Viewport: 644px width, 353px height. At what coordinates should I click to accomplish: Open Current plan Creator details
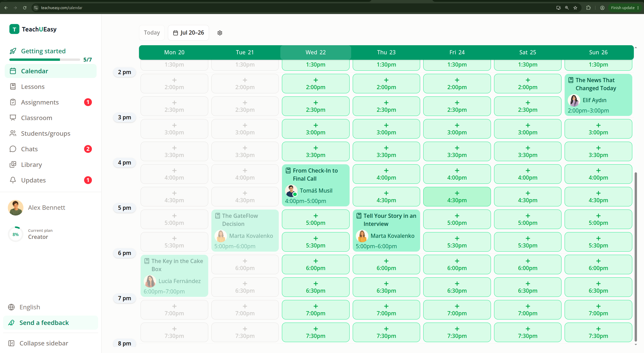coord(40,234)
